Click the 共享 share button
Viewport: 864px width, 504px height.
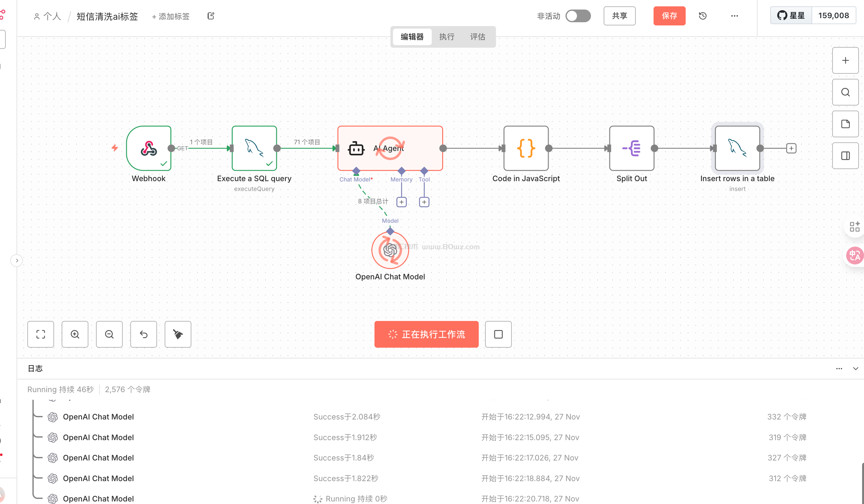619,16
